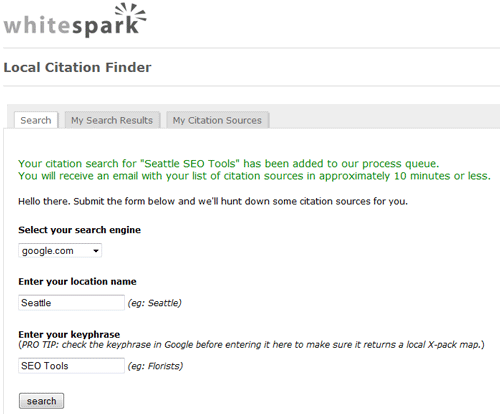Click the whitespark logo

click(x=75, y=20)
